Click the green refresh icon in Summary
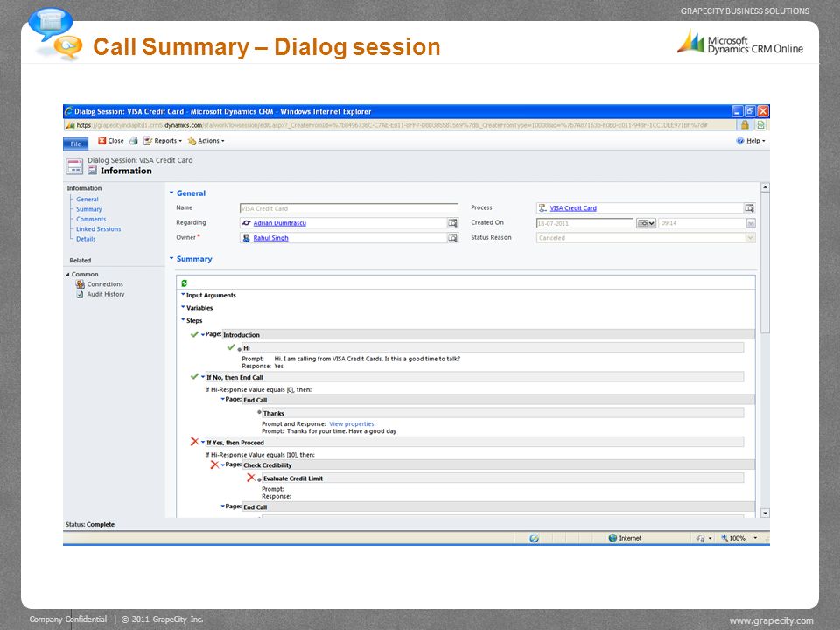The height and width of the screenshot is (630, 840). point(185,283)
